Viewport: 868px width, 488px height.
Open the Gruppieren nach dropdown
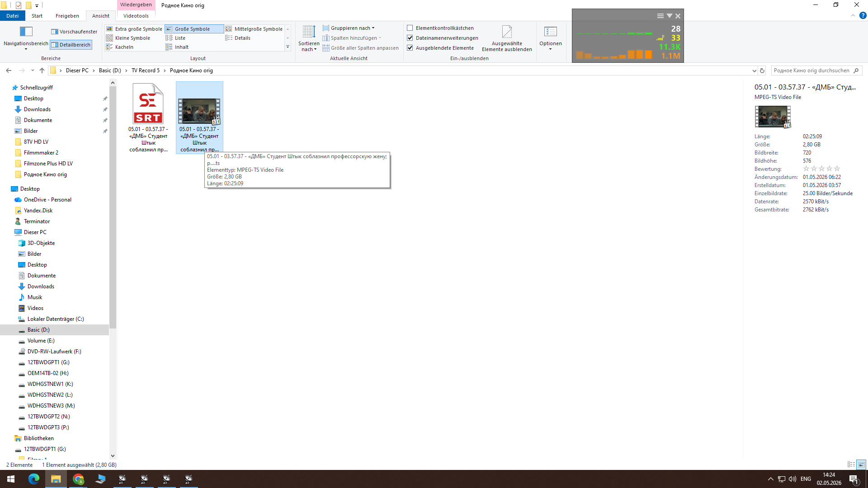tap(349, 28)
